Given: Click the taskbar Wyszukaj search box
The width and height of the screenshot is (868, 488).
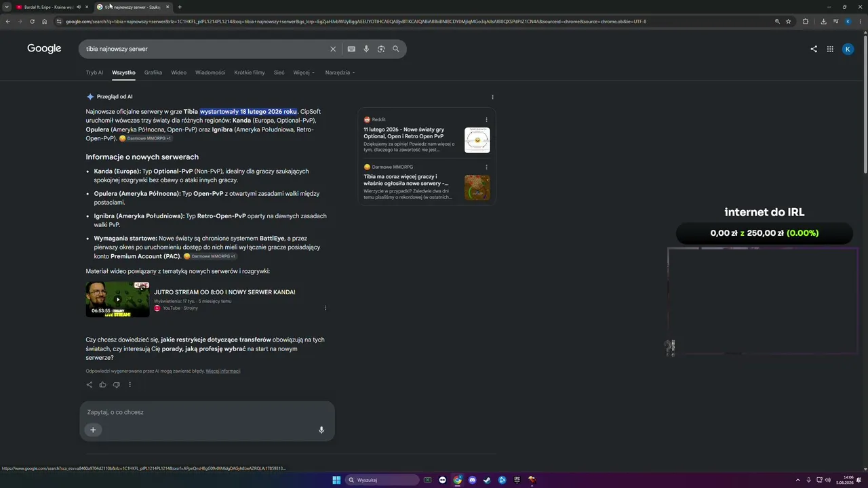Looking at the screenshot, I should coord(382,480).
